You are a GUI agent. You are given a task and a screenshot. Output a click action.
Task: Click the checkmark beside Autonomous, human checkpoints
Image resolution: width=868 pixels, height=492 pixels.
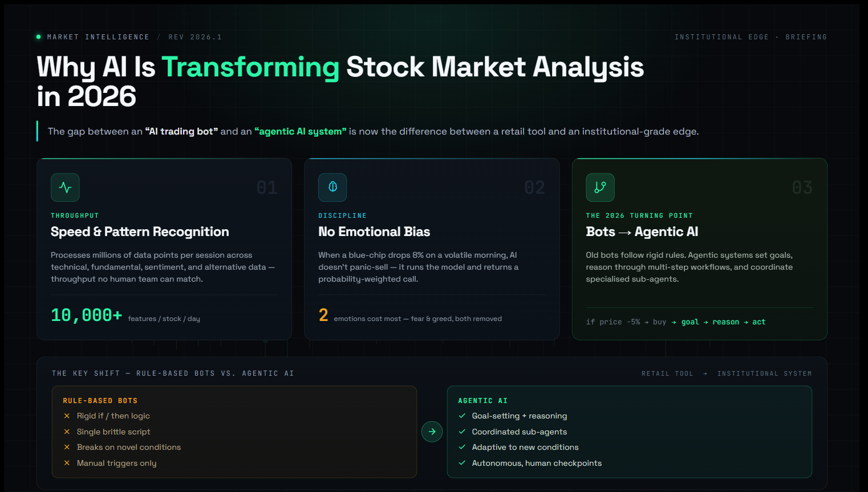[x=462, y=463]
